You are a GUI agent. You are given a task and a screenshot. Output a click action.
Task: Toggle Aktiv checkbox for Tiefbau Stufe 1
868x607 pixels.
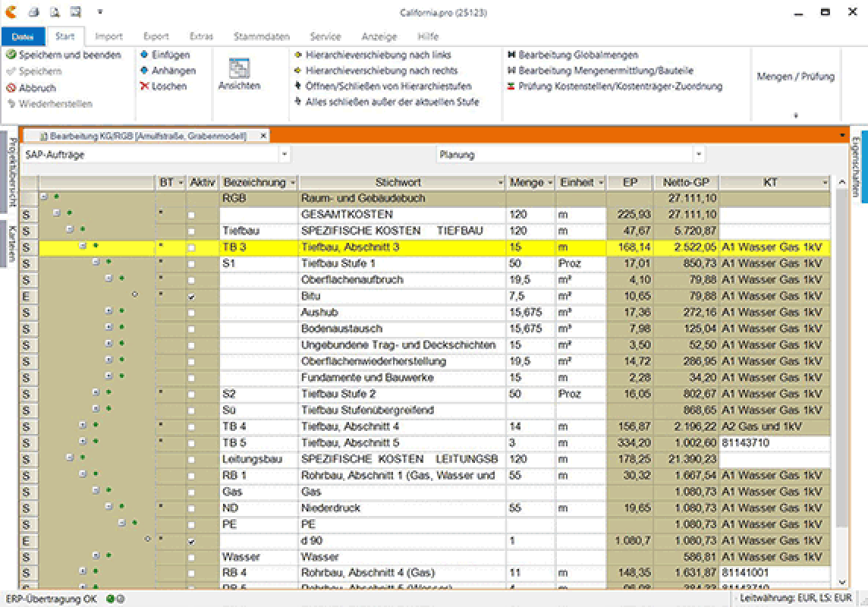coord(191,264)
